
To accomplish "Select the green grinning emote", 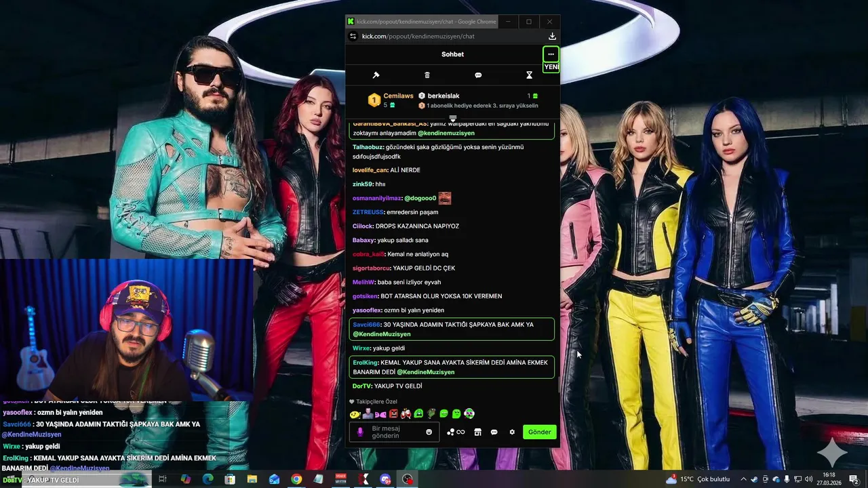I will click(x=443, y=413).
